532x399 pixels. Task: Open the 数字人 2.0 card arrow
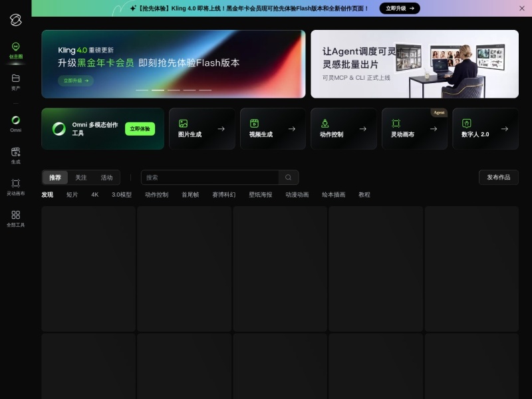505,128
